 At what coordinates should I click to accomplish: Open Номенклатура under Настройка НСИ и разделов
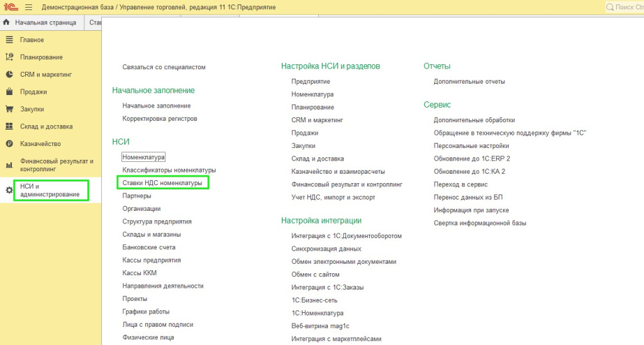(313, 94)
